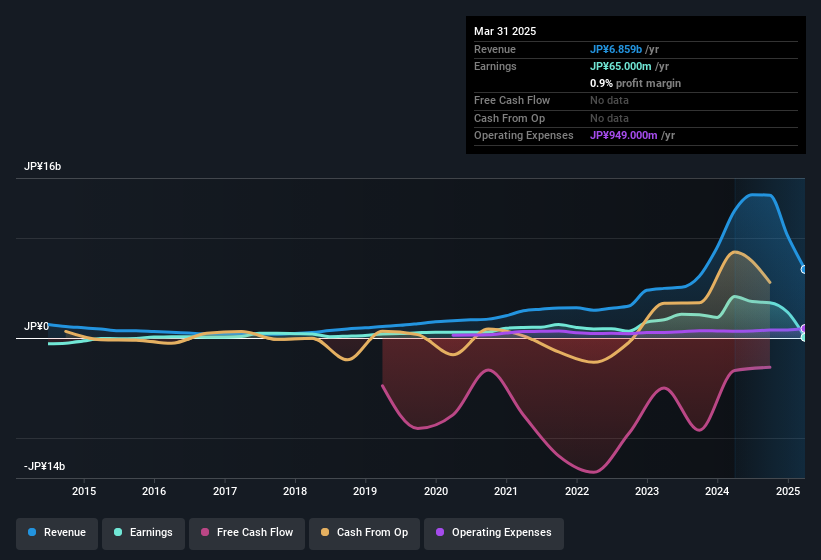Click the 2023 x-axis label
Screen dimensions: 821x560
pyautogui.click(x=647, y=491)
